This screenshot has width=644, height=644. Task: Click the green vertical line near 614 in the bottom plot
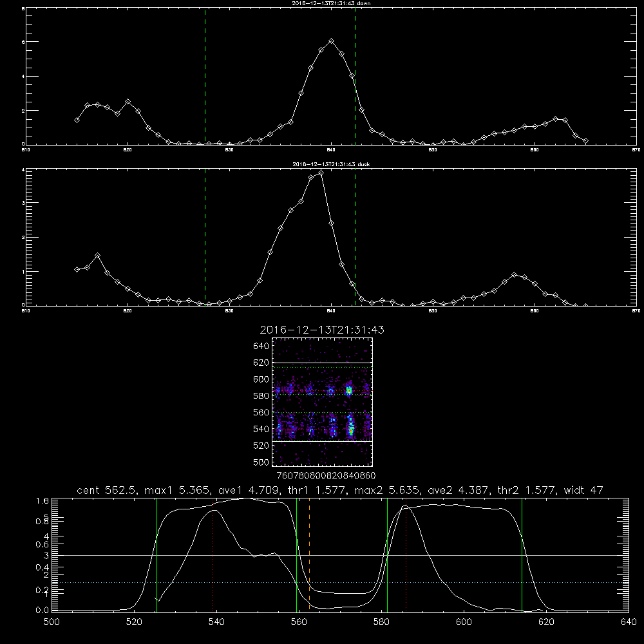[x=522, y=554]
